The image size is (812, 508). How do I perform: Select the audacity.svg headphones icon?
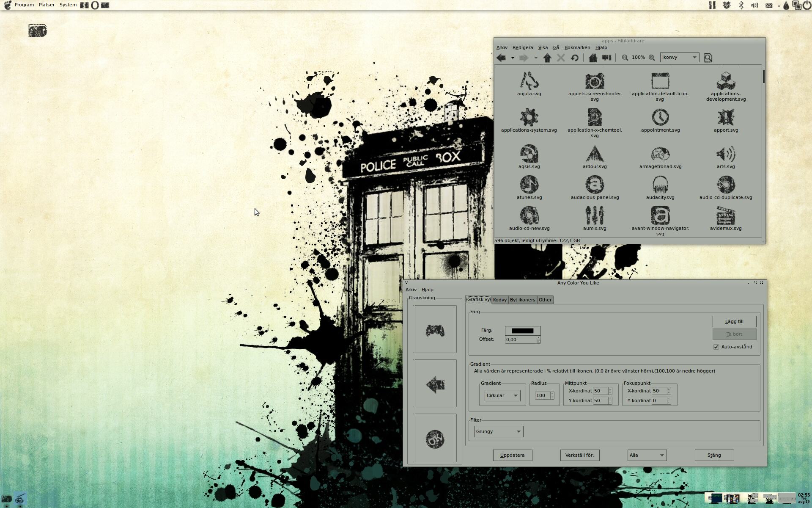660,185
